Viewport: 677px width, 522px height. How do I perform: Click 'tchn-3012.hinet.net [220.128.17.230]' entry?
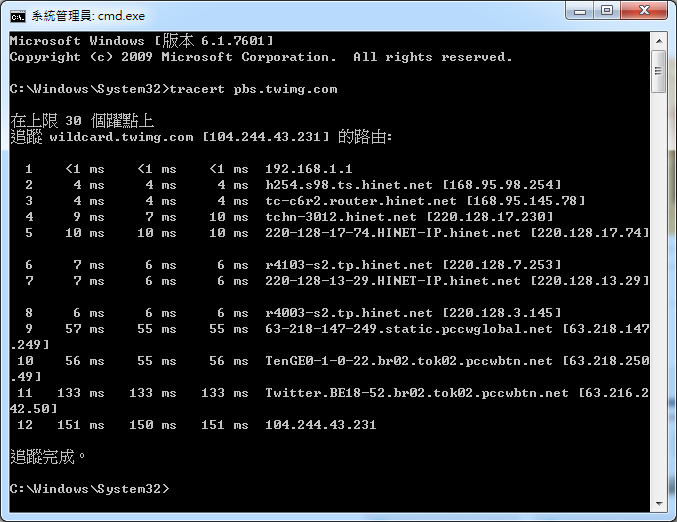409,217
